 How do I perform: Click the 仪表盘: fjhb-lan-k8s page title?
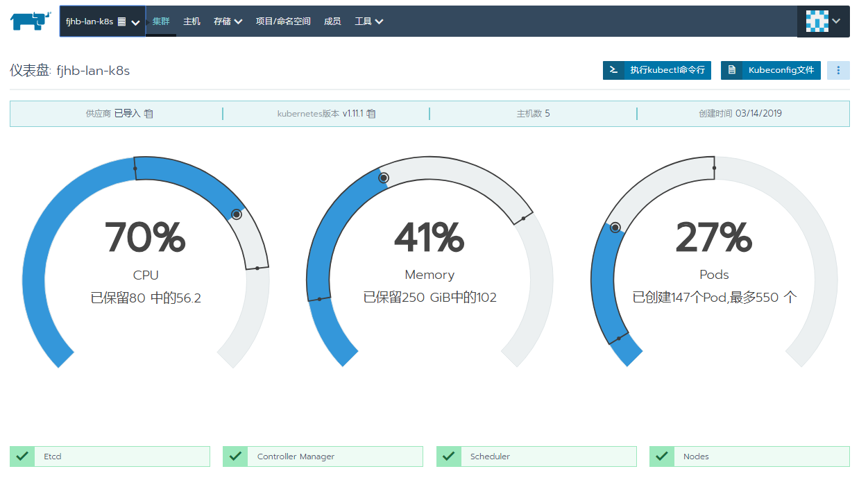coord(70,71)
